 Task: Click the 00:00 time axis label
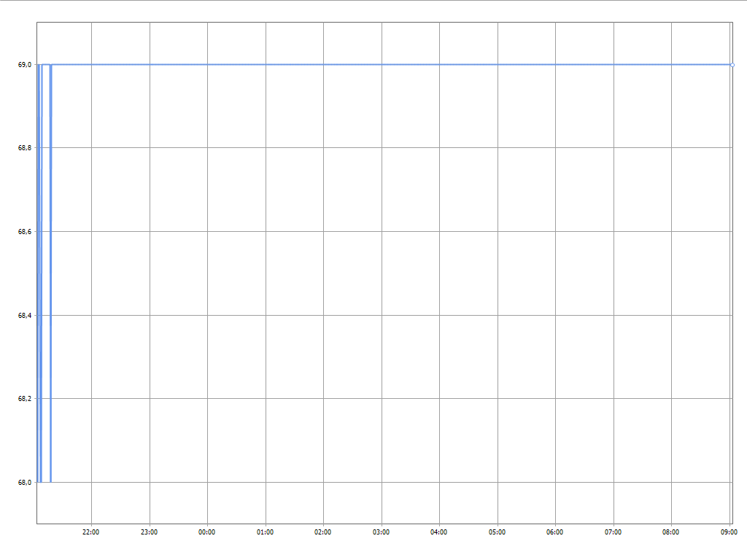207,532
